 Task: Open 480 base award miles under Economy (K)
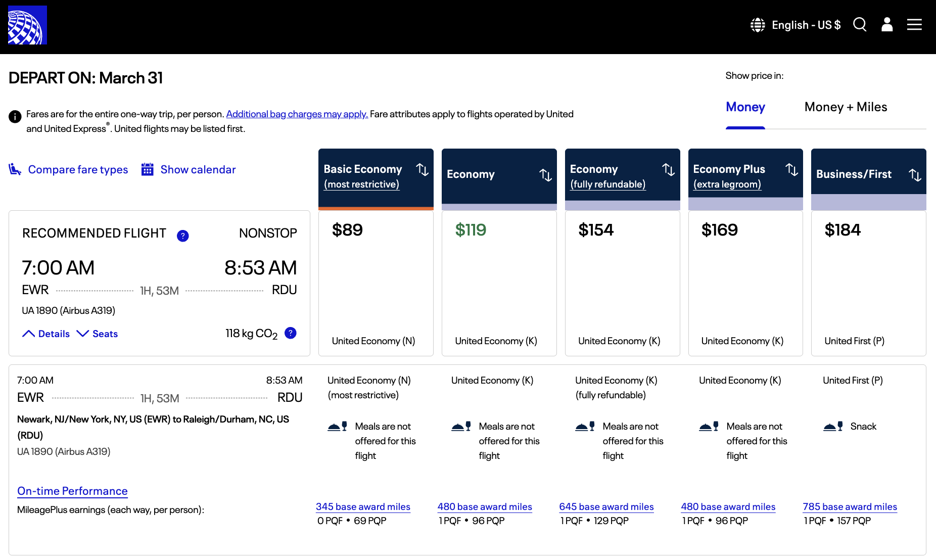(485, 507)
